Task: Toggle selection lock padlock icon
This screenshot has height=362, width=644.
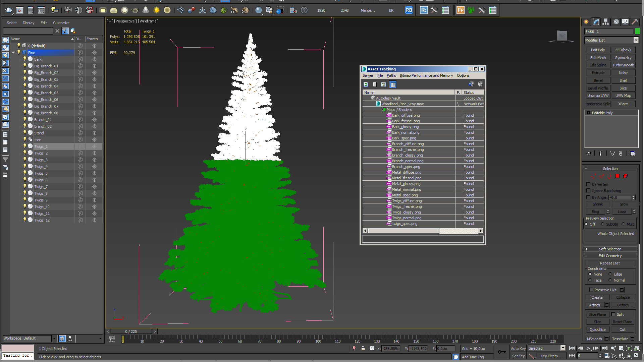Action: [x=363, y=349]
